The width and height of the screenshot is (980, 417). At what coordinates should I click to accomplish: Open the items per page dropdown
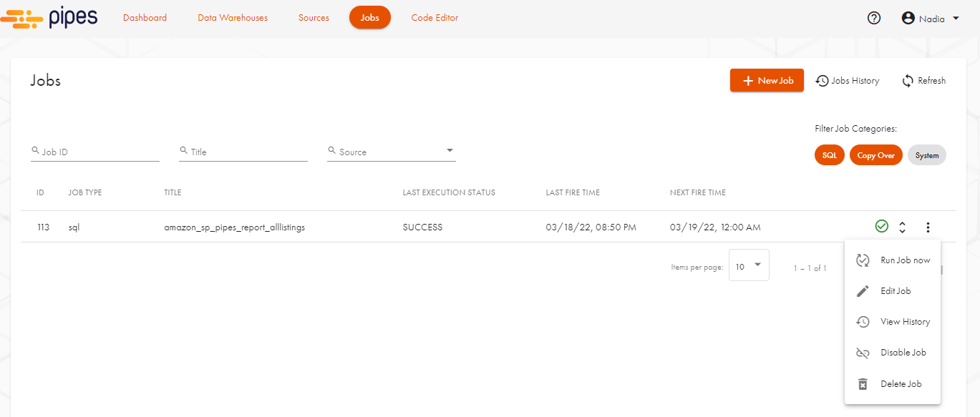coord(748,266)
